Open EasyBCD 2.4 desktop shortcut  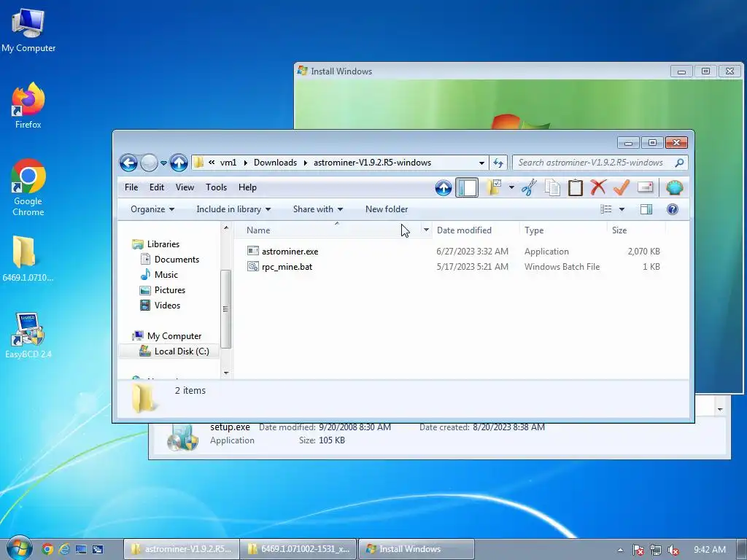(x=28, y=335)
